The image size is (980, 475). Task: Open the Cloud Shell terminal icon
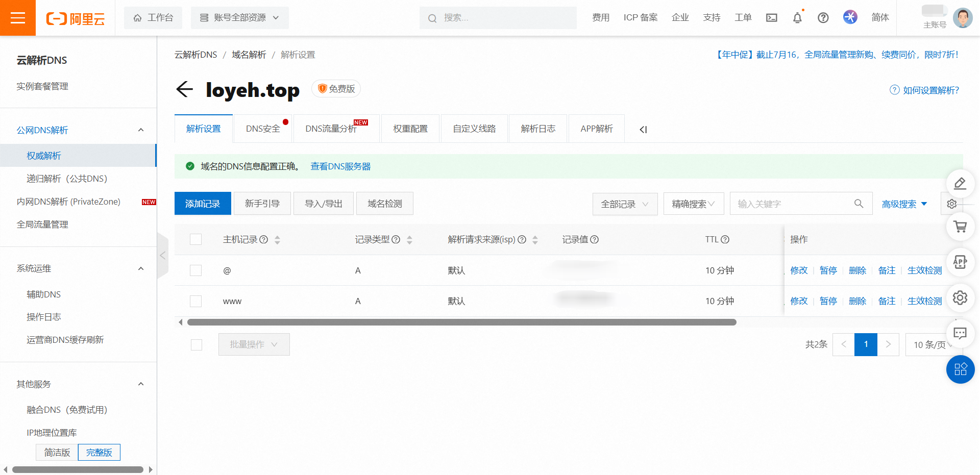(771, 17)
